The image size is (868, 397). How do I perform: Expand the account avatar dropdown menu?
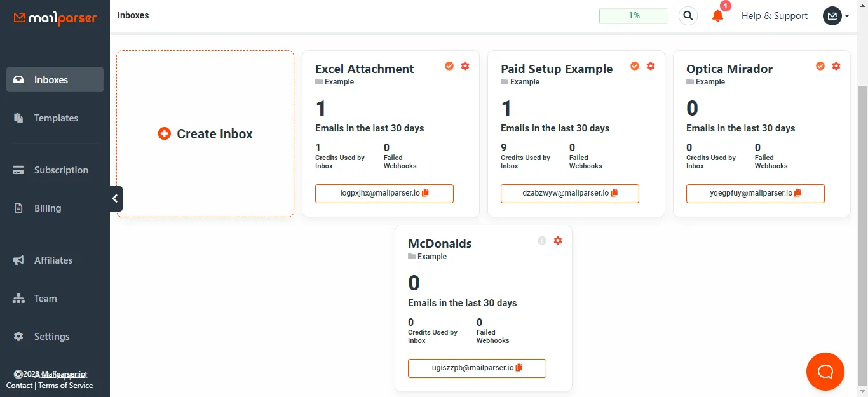click(836, 16)
